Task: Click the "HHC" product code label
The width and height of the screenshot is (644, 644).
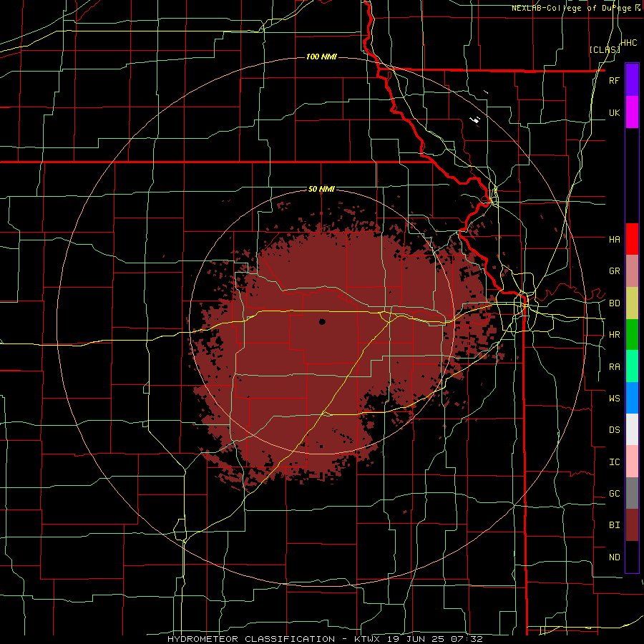Action: pyautogui.click(x=628, y=43)
